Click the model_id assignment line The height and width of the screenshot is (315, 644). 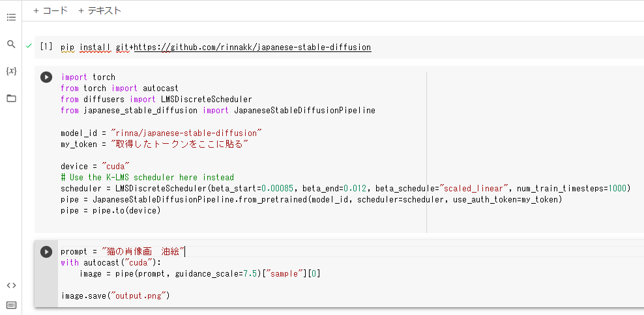pyautogui.click(x=161, y=133)
